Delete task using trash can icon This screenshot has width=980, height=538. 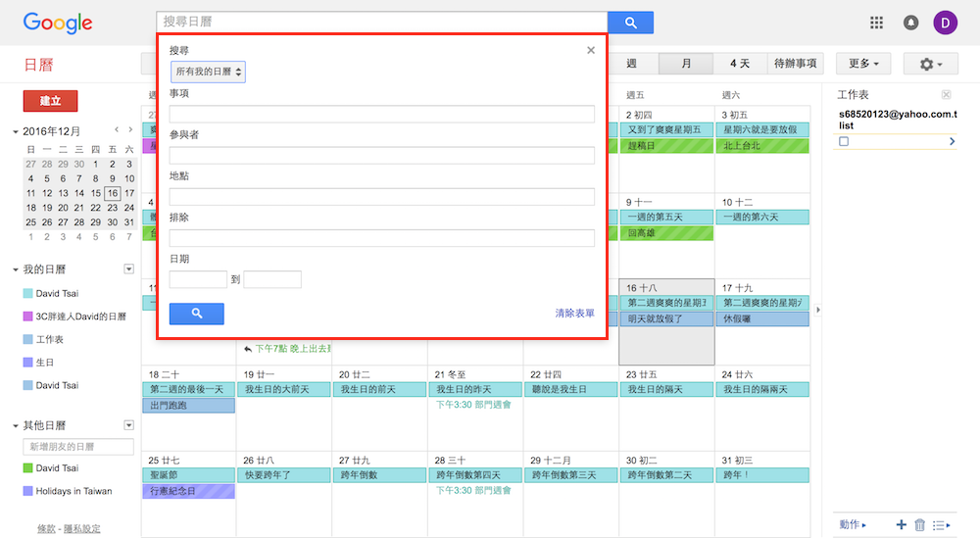[919, 525]
